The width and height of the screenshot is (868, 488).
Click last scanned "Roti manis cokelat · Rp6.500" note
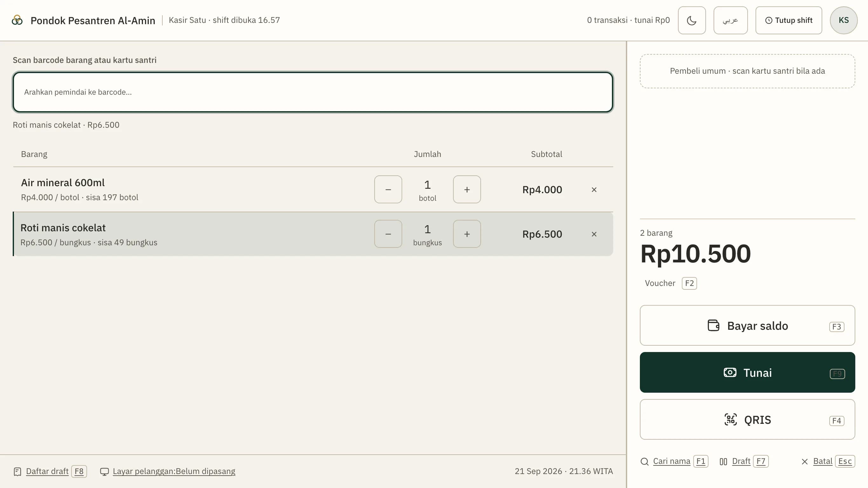tap(66, 125)
